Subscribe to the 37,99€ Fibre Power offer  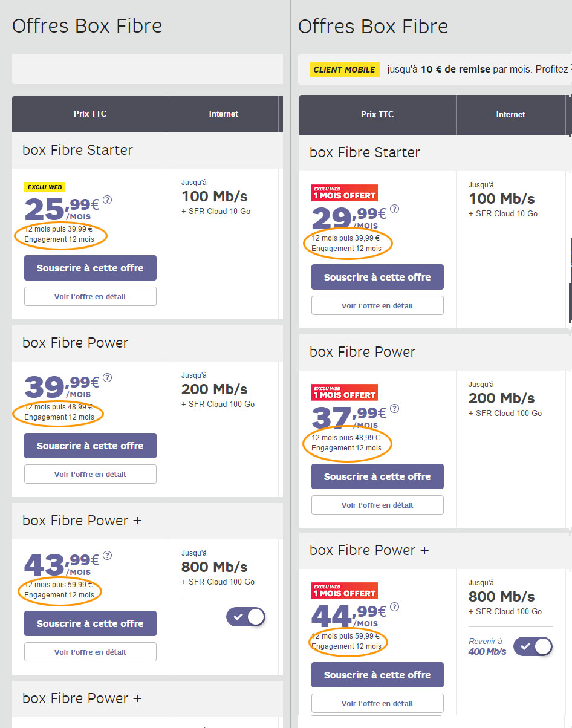377,476
